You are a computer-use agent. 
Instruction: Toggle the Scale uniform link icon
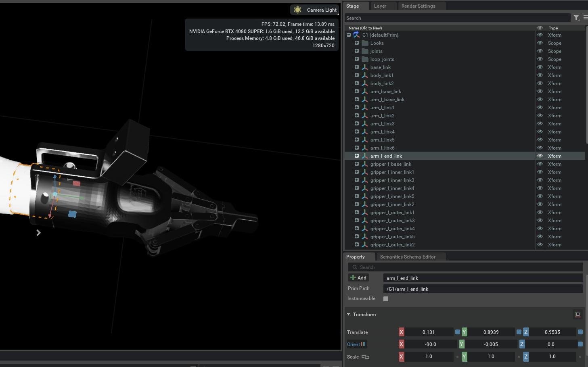[365, 357]
